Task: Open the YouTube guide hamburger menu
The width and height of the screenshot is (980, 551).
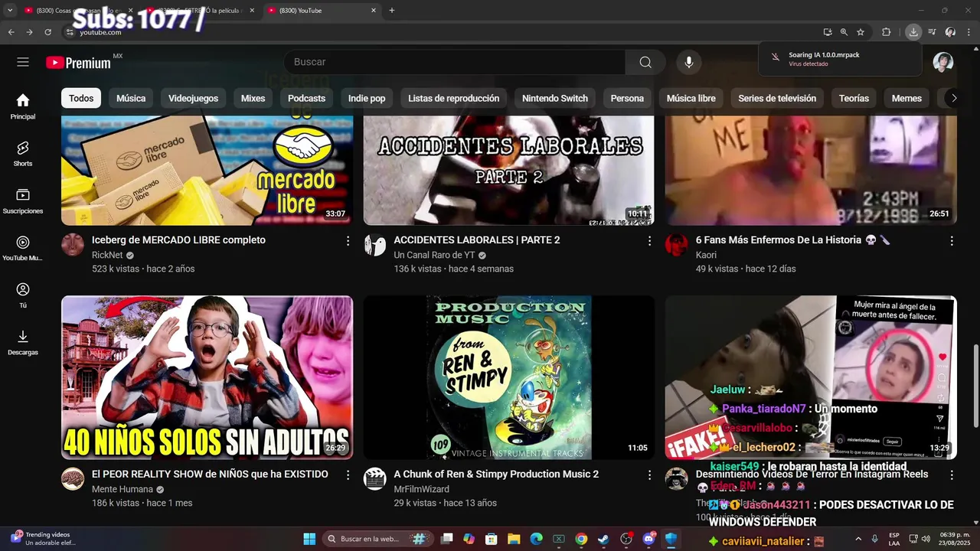Action: [23, 62]
